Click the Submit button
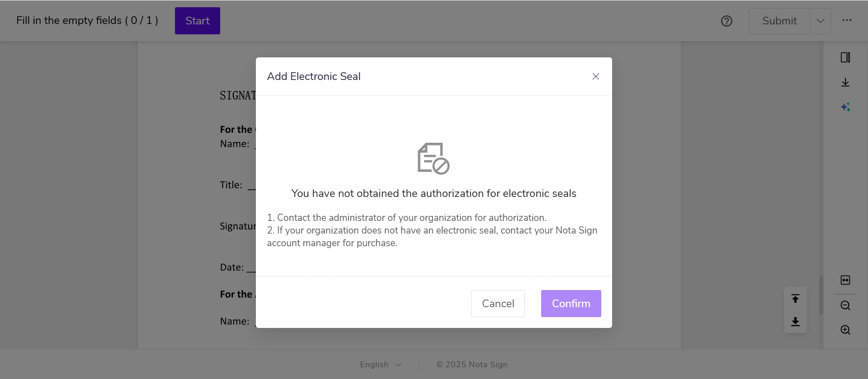Screen dimensions: 868x379 click(x=779, y=21)
